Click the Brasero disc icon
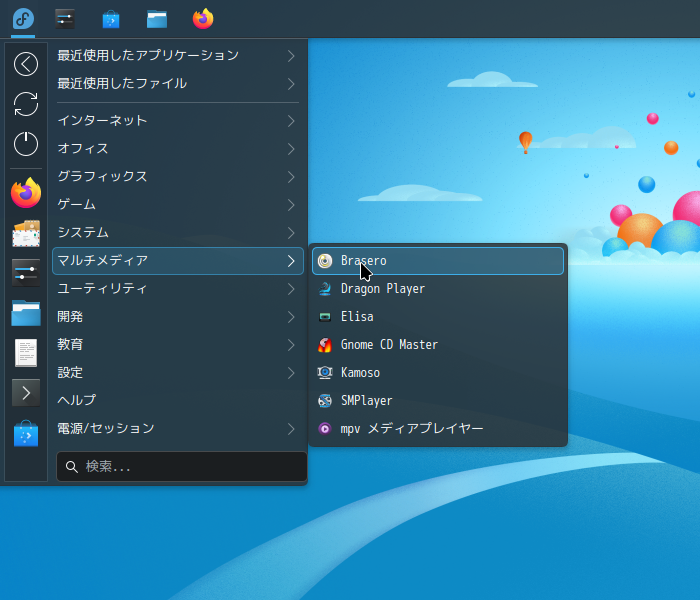700x600 pixels. coord(325,261)
